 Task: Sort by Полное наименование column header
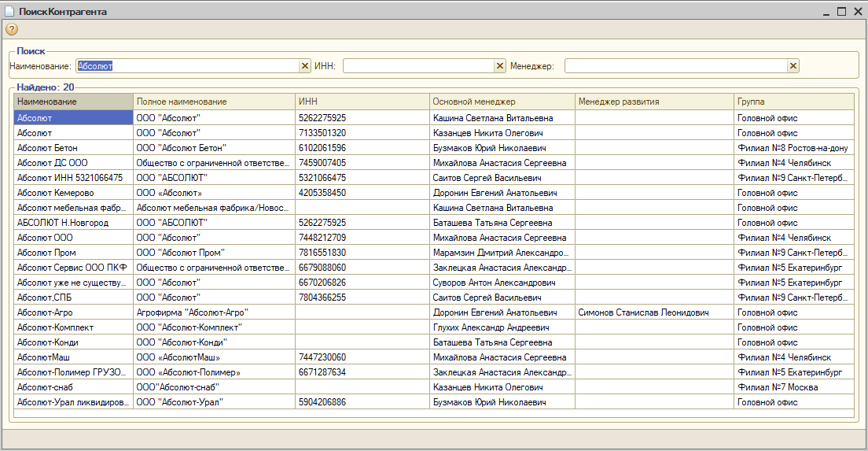click(x=214, y=102)
